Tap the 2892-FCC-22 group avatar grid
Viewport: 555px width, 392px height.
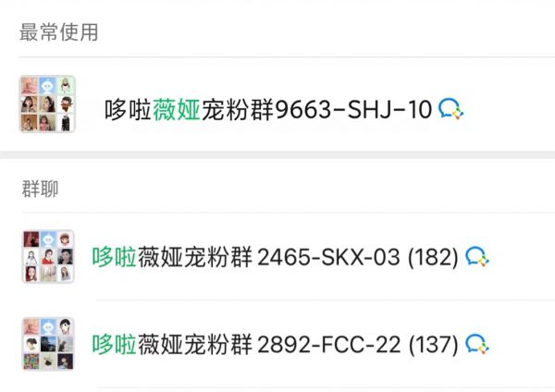tap(48, 344)
